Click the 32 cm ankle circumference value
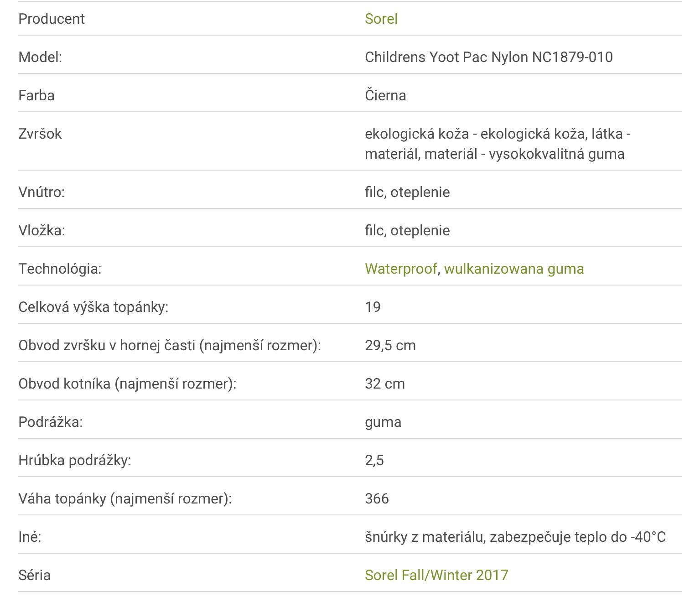The width and height of the screenshot is (700, 597). (384, 384)
